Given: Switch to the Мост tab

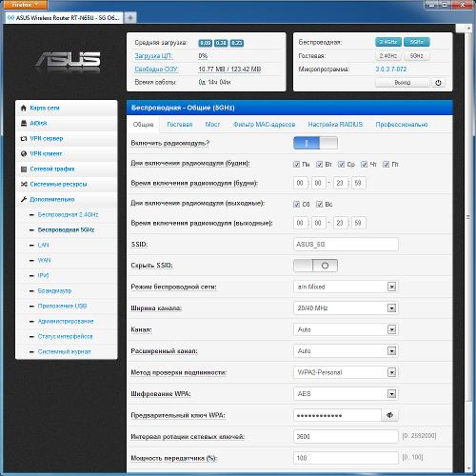Looking at the screenshot, I should [x=212, y=125].
